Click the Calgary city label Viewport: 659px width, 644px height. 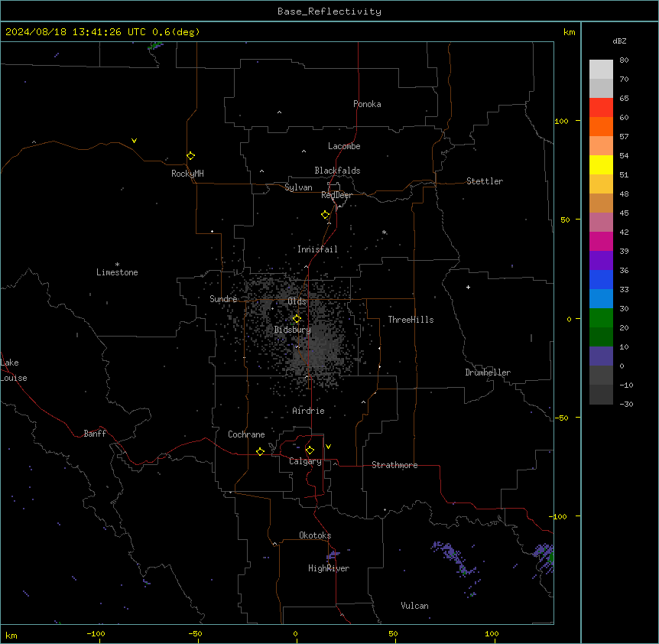click(x=305, y=461)
